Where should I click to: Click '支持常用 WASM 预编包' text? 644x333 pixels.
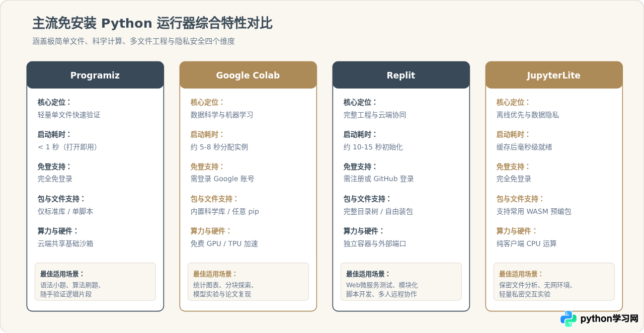(534, 211)
